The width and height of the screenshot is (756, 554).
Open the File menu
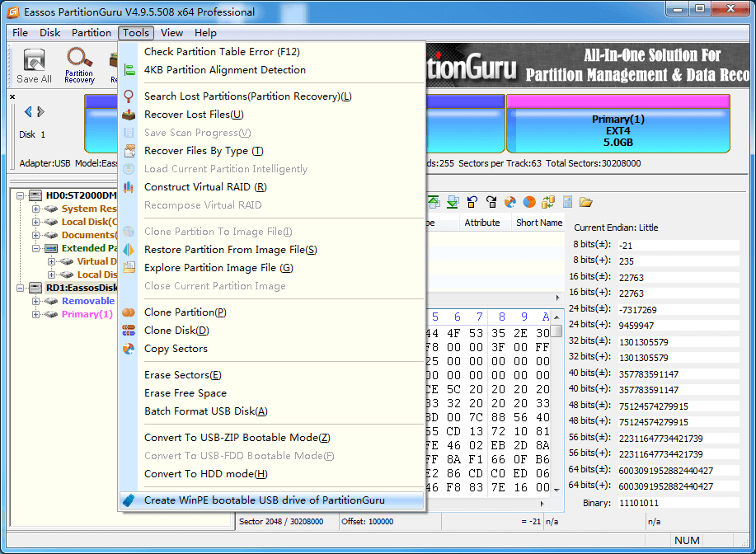21,33
